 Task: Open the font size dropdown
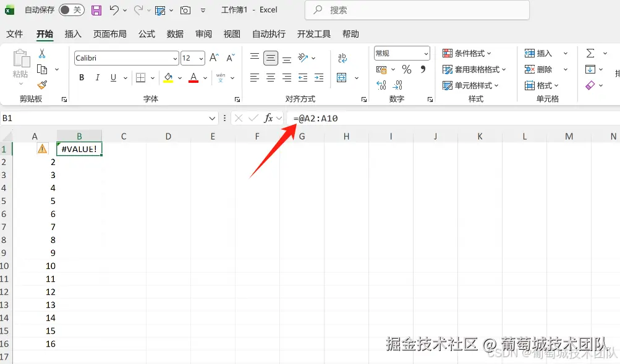click(x=199, y=57)
